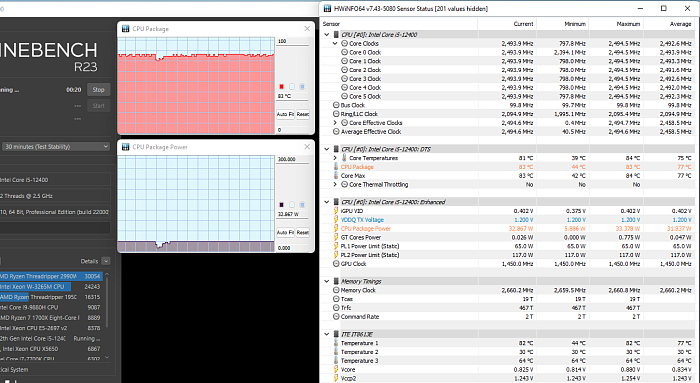Click the lightning icon beside PL1 Power Limit
The height and width of the screenshot is (383, 700).
coord(336,246)
